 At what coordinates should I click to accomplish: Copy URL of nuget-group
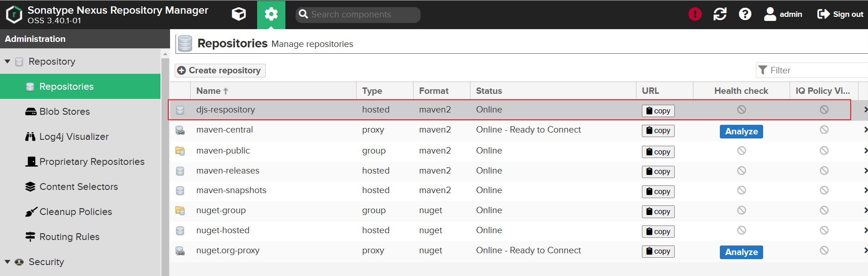[658, 211]
